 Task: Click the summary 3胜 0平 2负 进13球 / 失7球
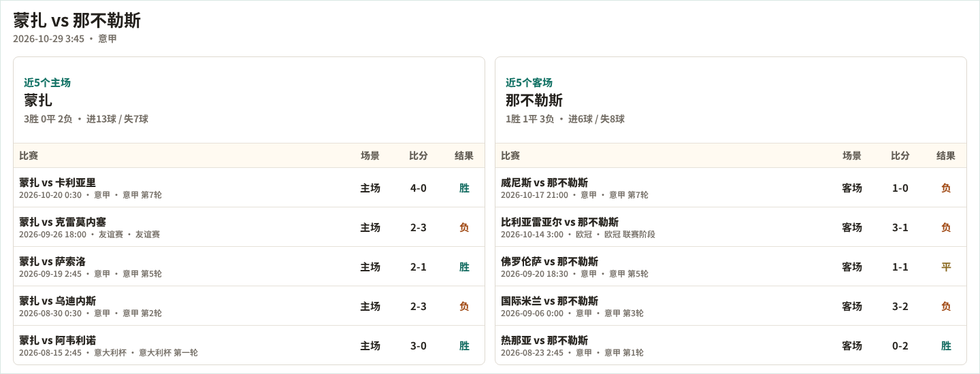(86, 119)
